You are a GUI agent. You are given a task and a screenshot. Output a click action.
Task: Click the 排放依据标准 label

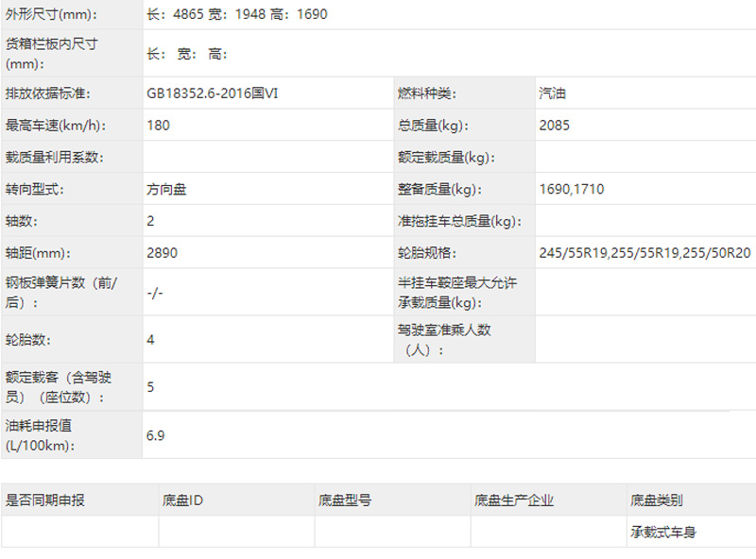click(x=48, y=93)
